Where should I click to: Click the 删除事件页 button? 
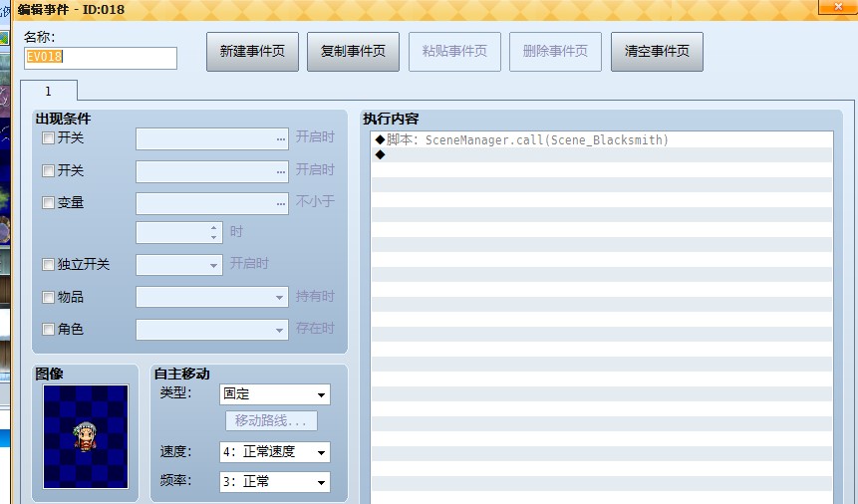coord(555,52)
